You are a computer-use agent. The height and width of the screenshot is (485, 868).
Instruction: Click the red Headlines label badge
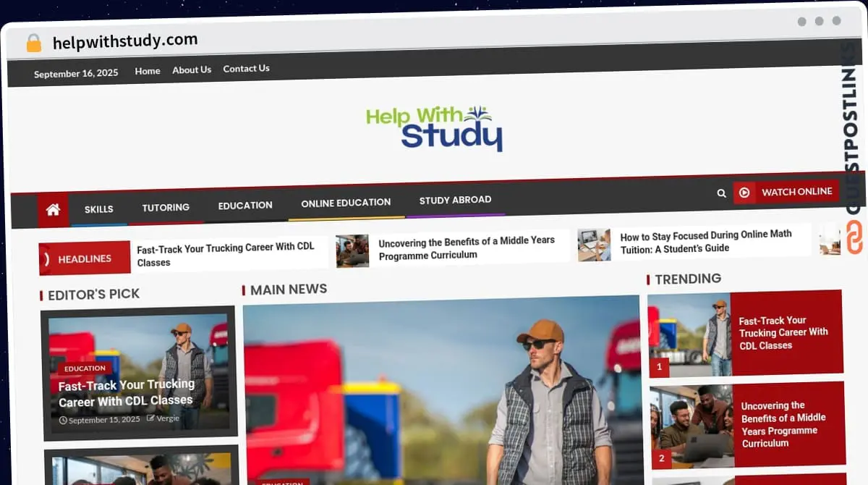point(85,258)
